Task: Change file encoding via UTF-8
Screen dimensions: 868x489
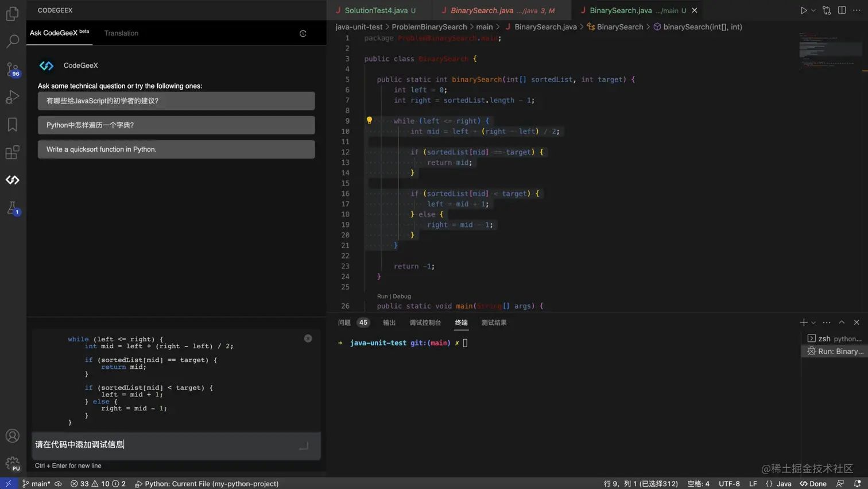Action: 729,484
